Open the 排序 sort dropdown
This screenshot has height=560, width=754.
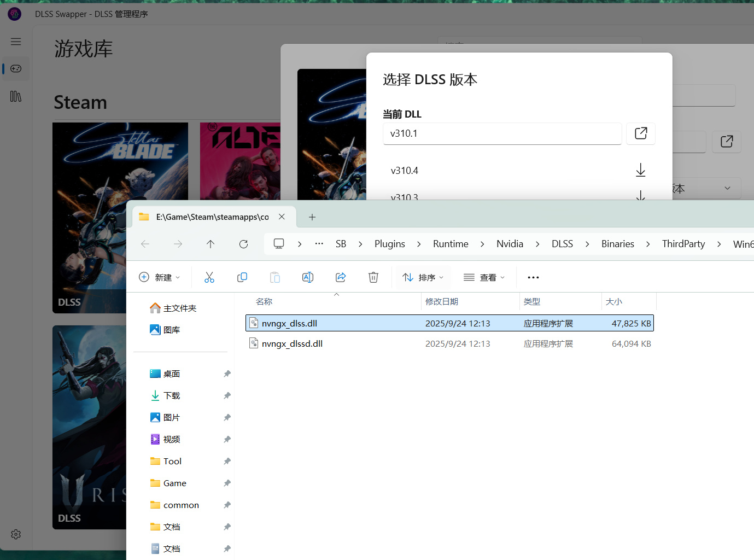pos(423,277)
